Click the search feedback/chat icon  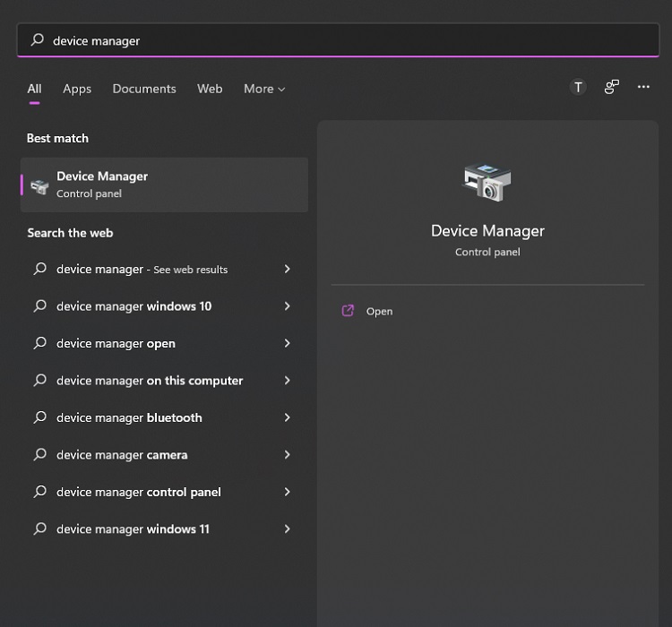pyautogui.click(x=612, y=87)
